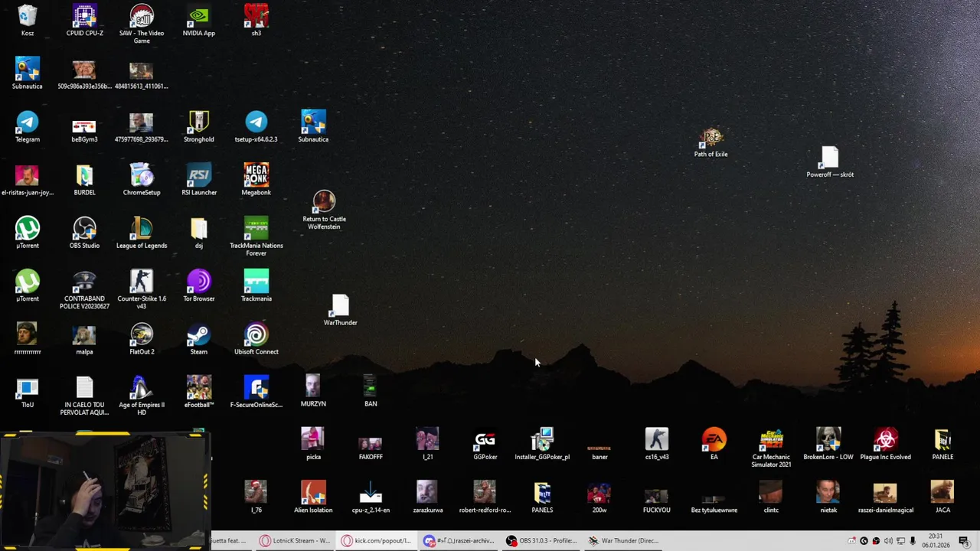Image resolution: width=980 pixels, height=551 pixels.
Task: Open TrackMania Nations Forever shortcut
Action: pos(256,236)
